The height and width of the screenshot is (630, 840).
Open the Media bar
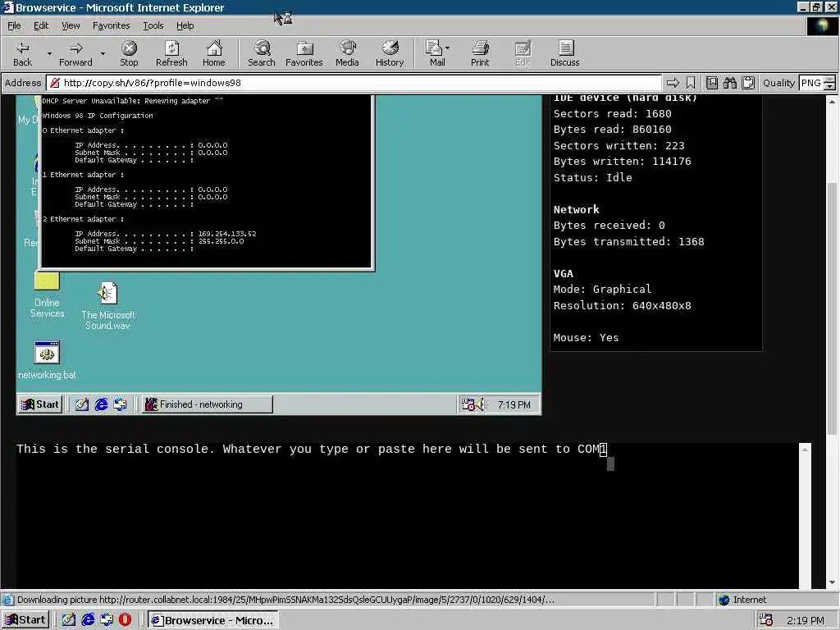click(x=347, y=53)
